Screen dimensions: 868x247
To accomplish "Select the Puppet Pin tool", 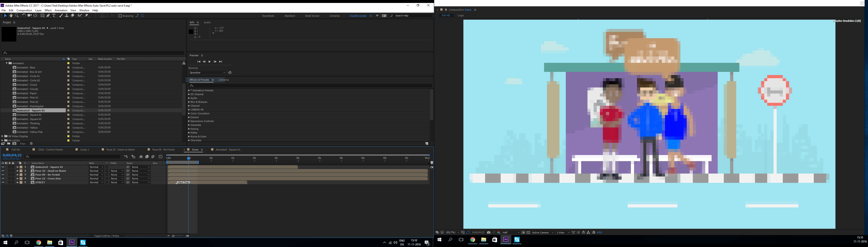I will pyautogui.click(x=87, y=16).
